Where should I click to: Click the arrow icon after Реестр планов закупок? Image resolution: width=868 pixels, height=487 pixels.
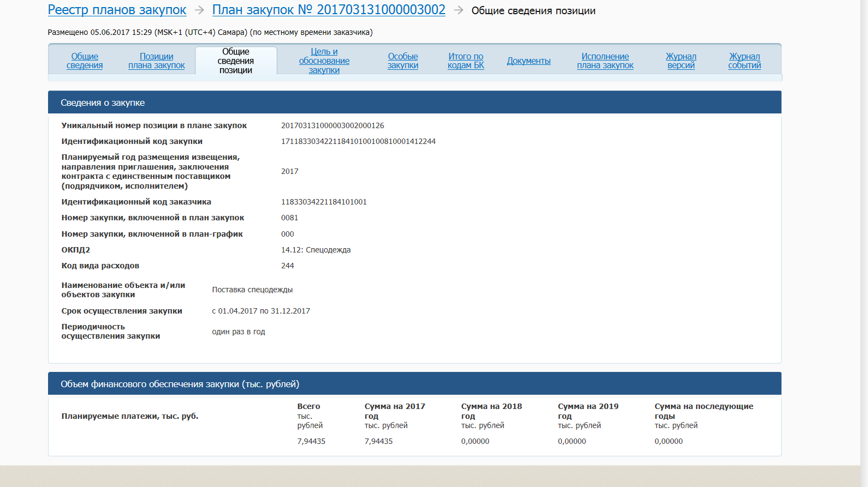pyautogui.click(x=199, y=10)
